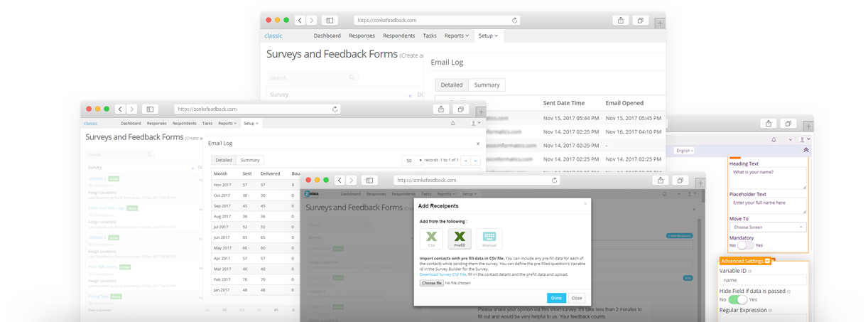Viewport: 868px width, 322px height.
Task: Select the Prefill import option icon
Action: pyautogui.click(x=460, y=239)
